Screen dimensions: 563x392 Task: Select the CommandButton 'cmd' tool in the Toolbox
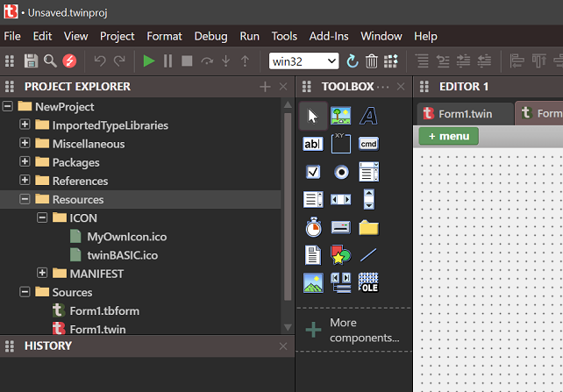(x=368, y=143)
